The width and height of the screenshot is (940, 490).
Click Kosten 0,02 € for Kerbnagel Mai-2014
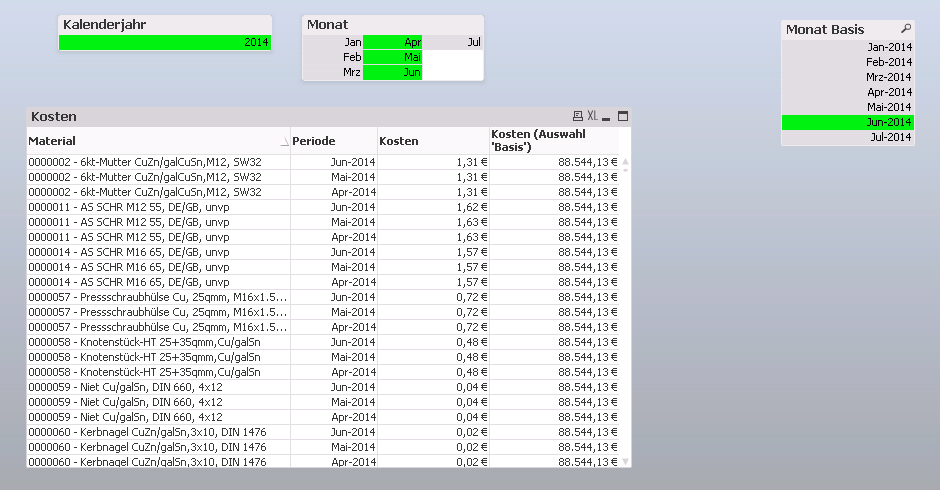tap(433, 447)
